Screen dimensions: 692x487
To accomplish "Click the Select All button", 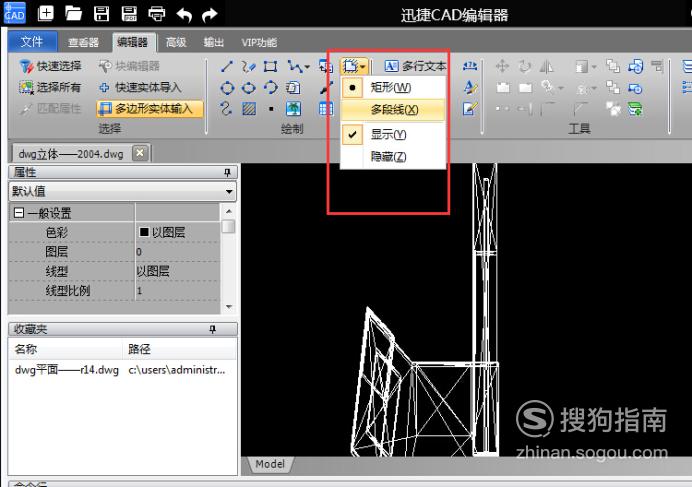I will click(50, 87).
